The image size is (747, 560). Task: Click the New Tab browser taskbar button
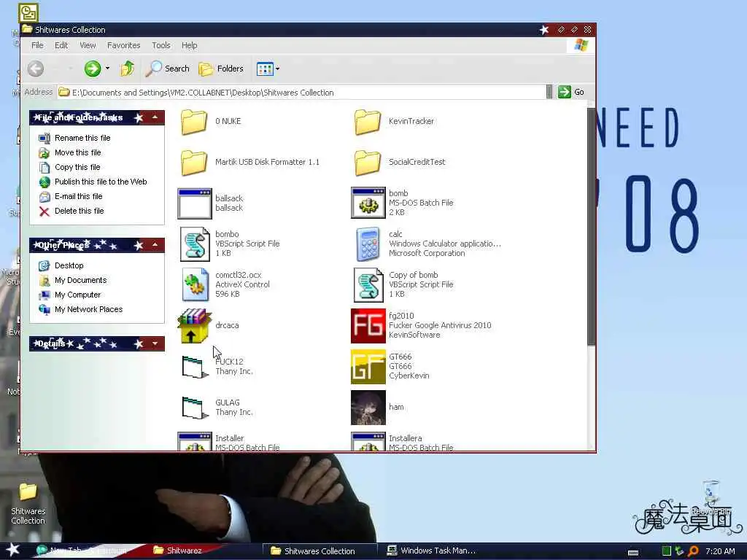(x=81, y=551)
